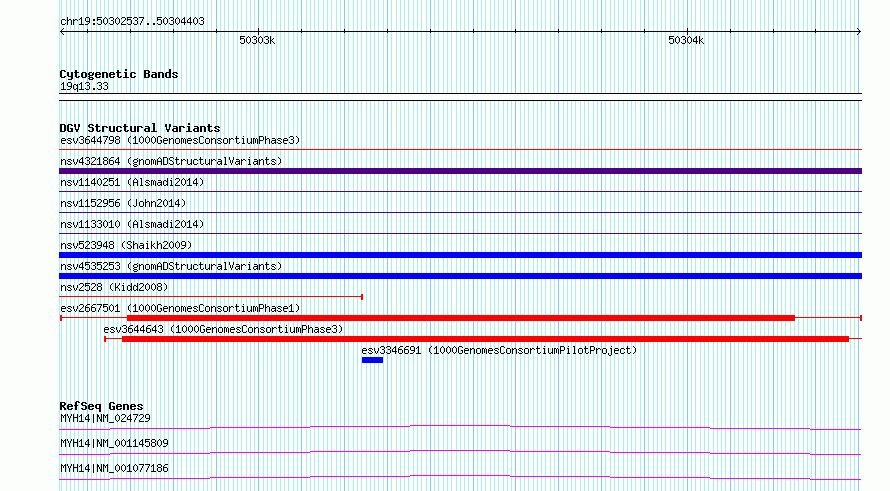
Task: Select the 19q13.33 band label
Action: click(84, 86)
